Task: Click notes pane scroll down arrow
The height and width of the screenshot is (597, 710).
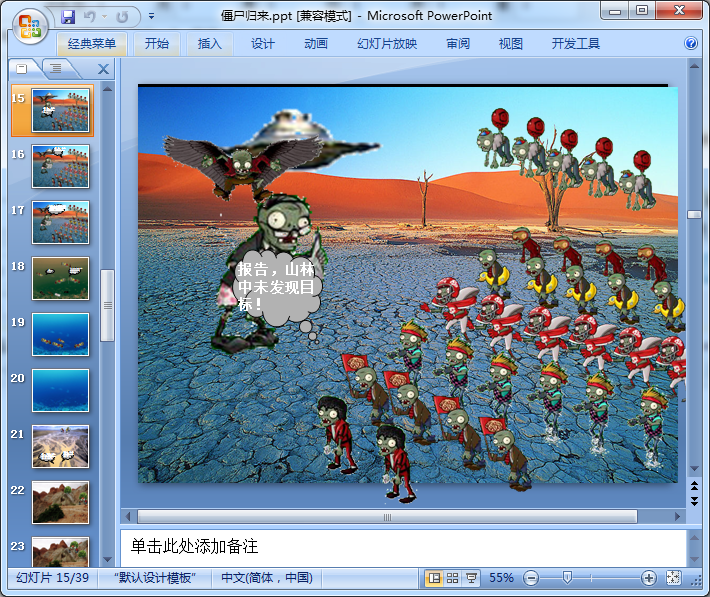Action: (x=694, y=559)
